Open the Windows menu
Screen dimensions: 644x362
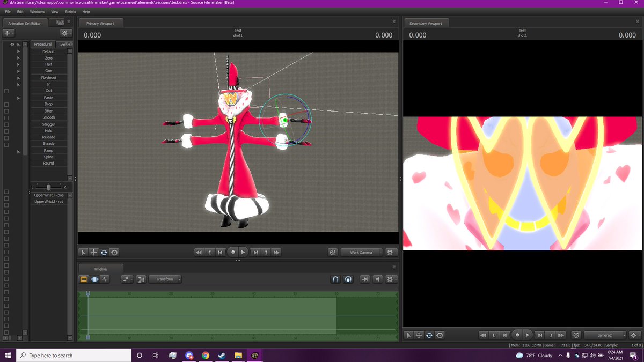[x=37, y=11]
